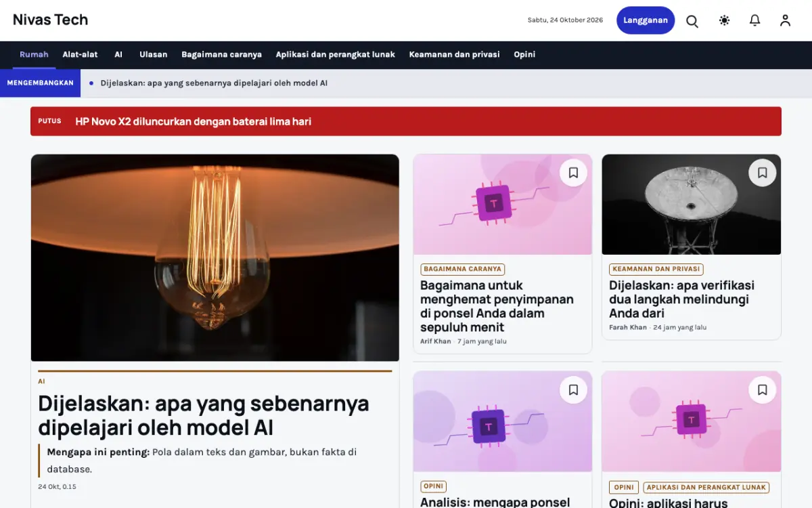Click the BAGAIMANA CARANYA tag badge

(463, 269)
